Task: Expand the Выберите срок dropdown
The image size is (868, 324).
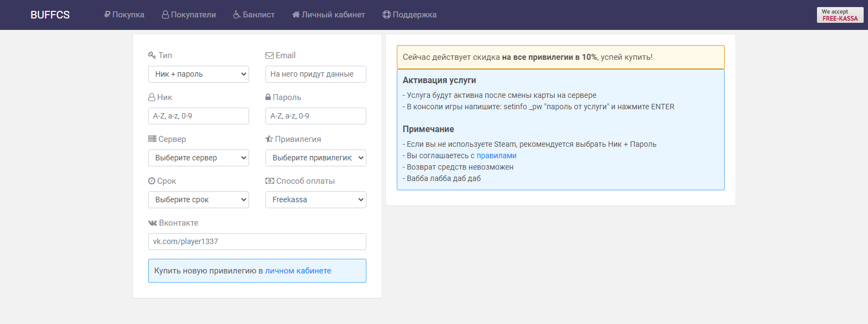Action: point(199,200)
